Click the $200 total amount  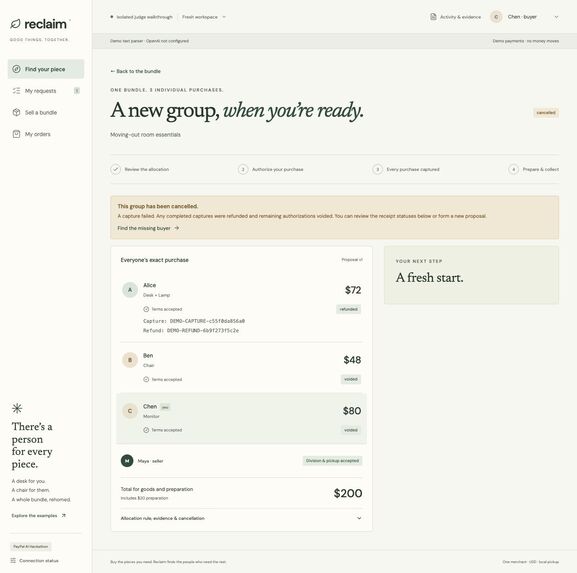(348, 493)
